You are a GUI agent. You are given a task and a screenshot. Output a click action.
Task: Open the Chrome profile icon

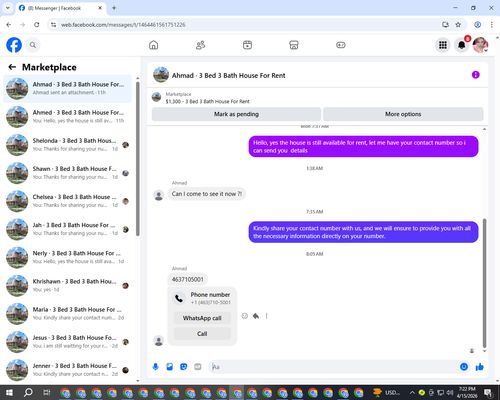478,25
